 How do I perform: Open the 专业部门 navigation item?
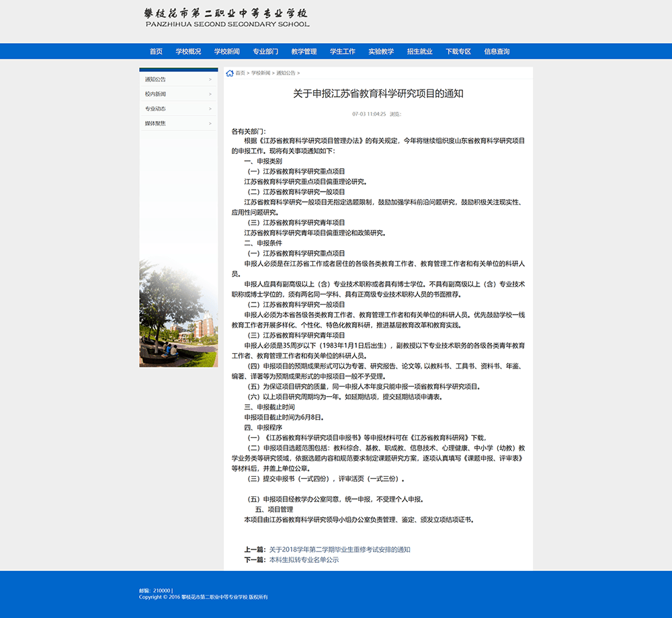pyautogui.click(x=266, y=50)
